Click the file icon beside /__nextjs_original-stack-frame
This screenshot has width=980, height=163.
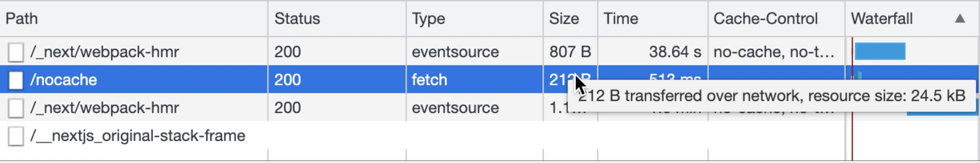pos(16,136)
